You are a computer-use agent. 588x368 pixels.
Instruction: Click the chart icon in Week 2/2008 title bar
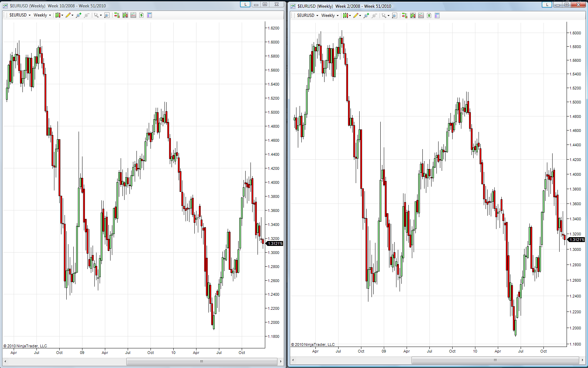pyautogui.click(x=293, y=6)
